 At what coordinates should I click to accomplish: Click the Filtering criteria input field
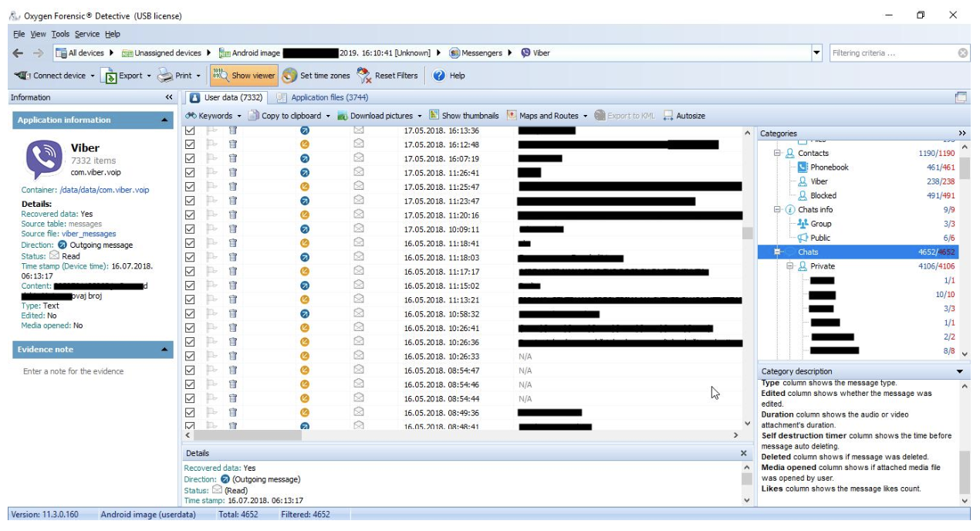pyautogui.click(x=893, y=53)
